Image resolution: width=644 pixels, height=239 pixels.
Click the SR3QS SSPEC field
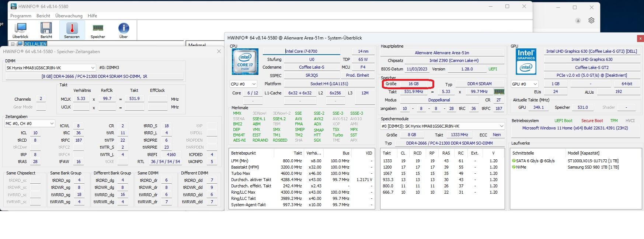311,75
